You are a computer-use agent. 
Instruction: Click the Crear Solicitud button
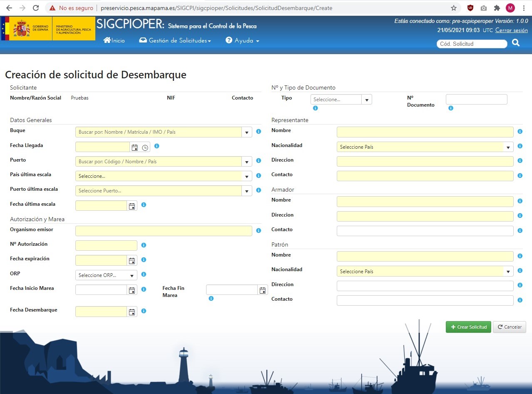(468, 327)
